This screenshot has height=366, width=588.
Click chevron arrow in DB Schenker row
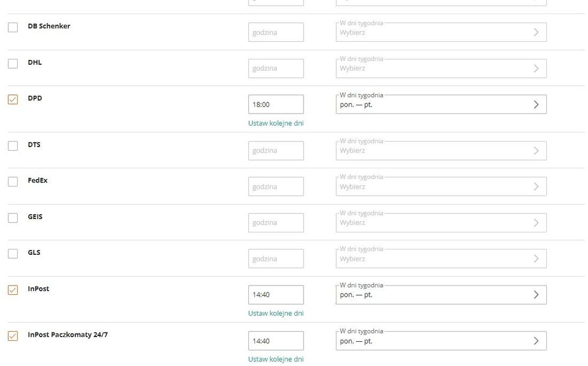pyautogui.click(x=536, y=32)
